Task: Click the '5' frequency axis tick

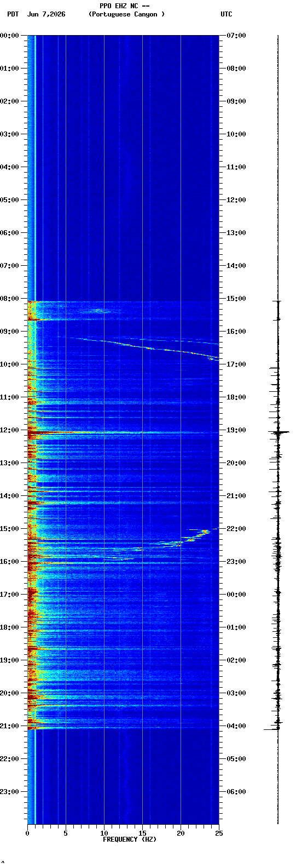Action: 66,833
